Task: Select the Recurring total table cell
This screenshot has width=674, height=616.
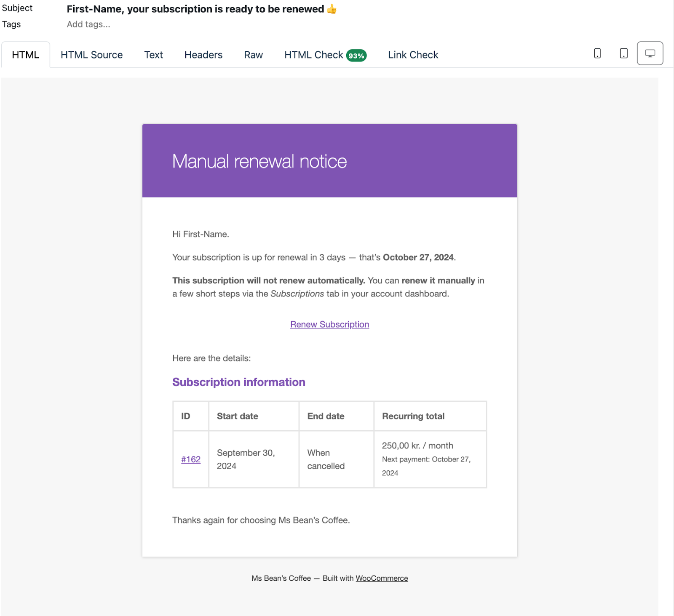Action: click(413, 416)
